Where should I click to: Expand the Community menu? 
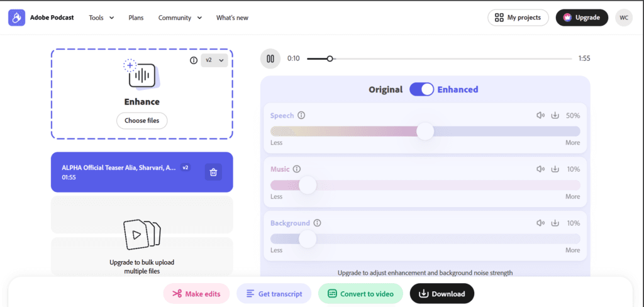coord(180,18)
